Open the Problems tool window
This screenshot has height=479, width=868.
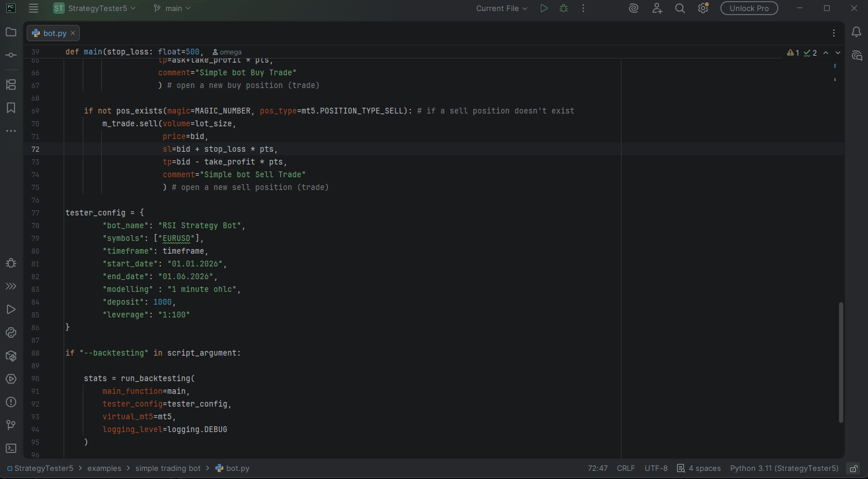click(x=11, y=402)
